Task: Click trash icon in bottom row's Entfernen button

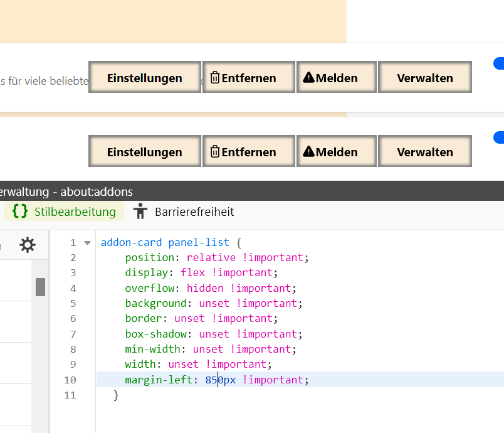Action: (214, 151)
